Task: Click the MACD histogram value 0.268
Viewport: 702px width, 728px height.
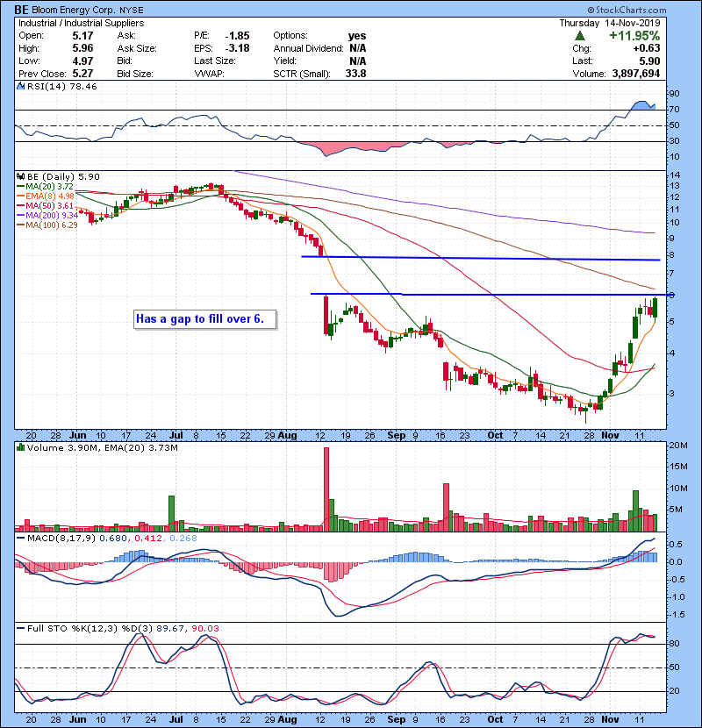Action: pos(183,539)
